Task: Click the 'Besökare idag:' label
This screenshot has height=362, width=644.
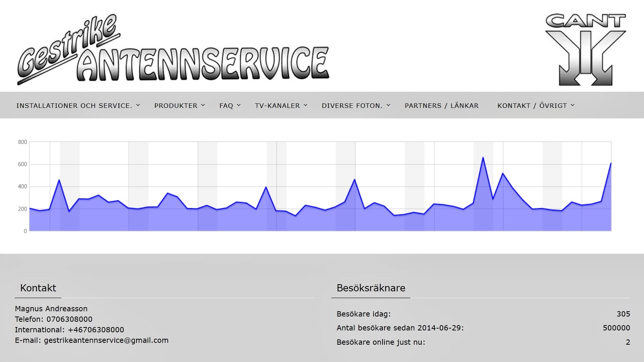Action: 364,314
